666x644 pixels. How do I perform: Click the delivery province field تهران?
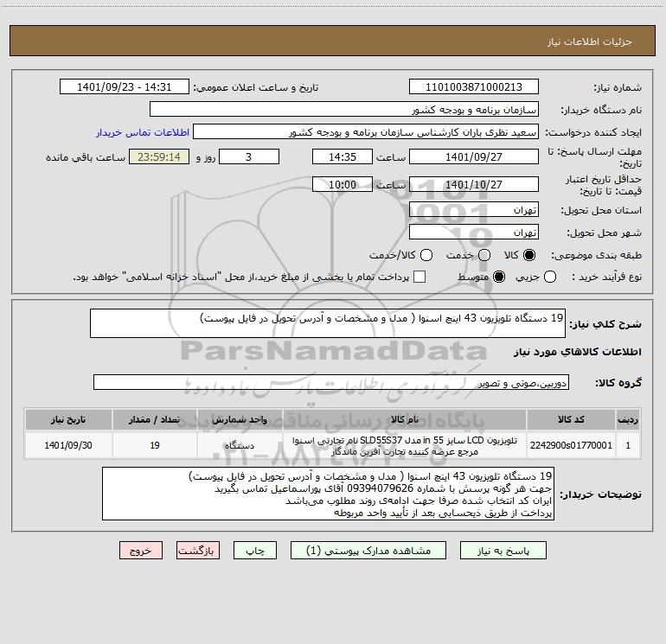click(x=474, y=210)
